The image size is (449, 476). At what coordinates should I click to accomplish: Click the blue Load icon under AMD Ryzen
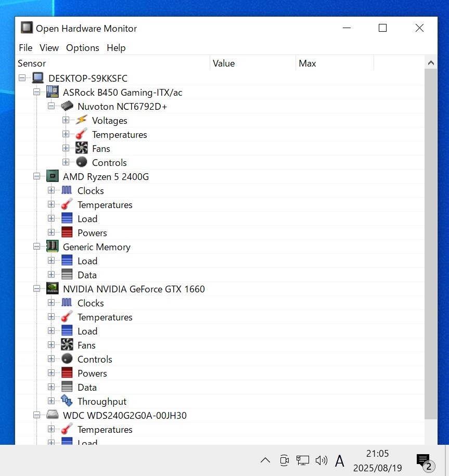pyautogui.click(x=67, y=218)
